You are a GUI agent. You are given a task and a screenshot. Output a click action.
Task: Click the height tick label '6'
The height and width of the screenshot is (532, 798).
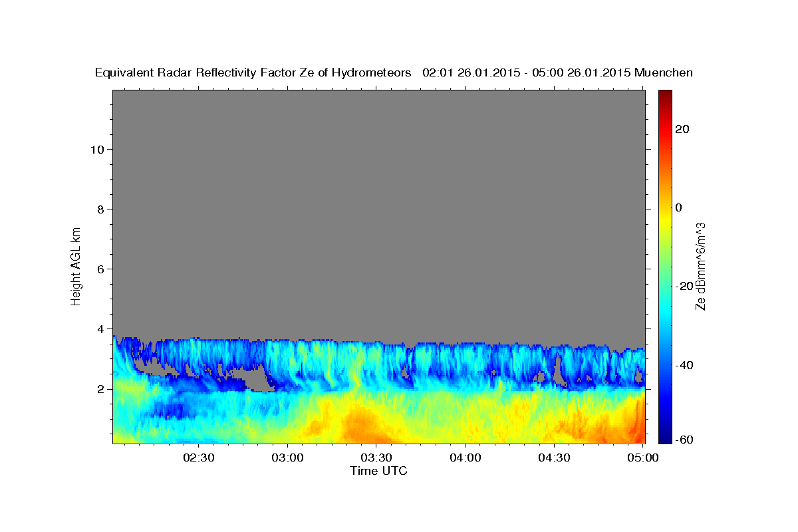pos(100,269)
